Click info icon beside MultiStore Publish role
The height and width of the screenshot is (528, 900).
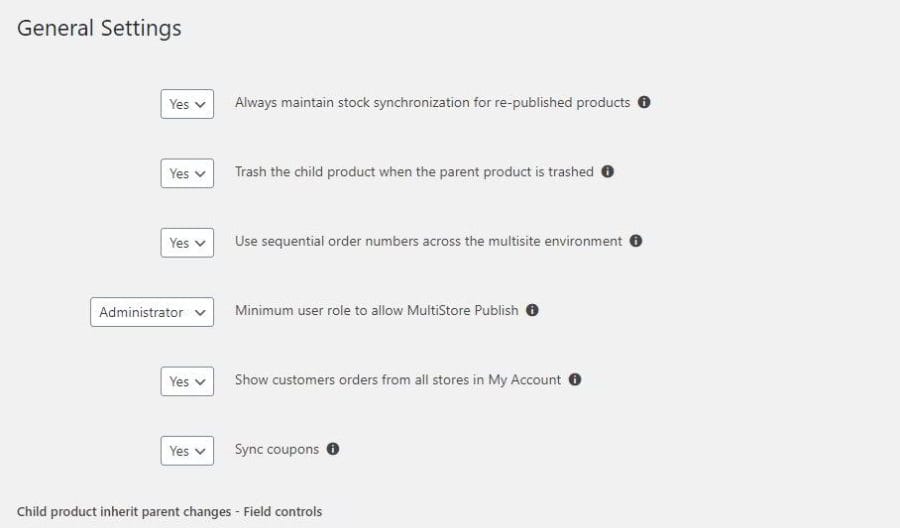click(532, 310)
